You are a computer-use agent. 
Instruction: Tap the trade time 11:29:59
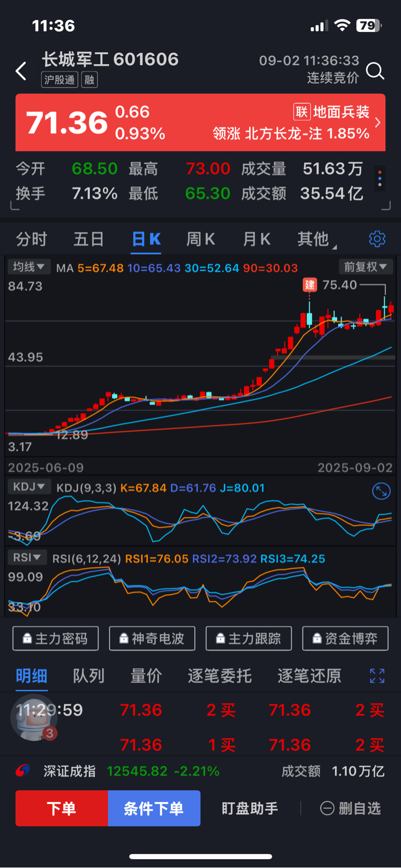tap(50, 710)
